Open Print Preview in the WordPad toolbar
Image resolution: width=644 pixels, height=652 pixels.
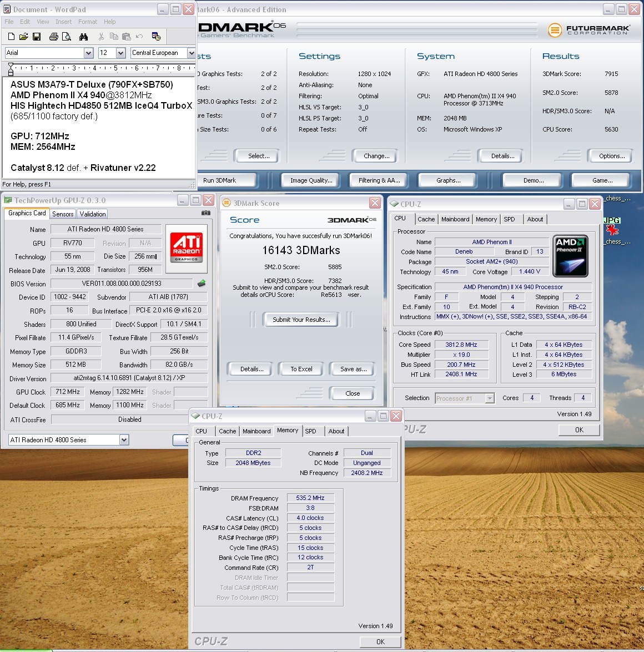point(67,37)
